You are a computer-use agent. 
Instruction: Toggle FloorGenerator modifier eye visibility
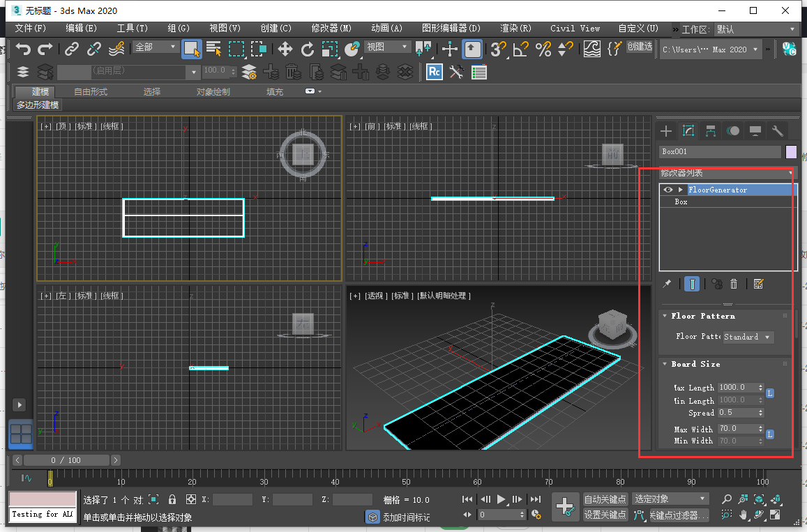(668, 190)
